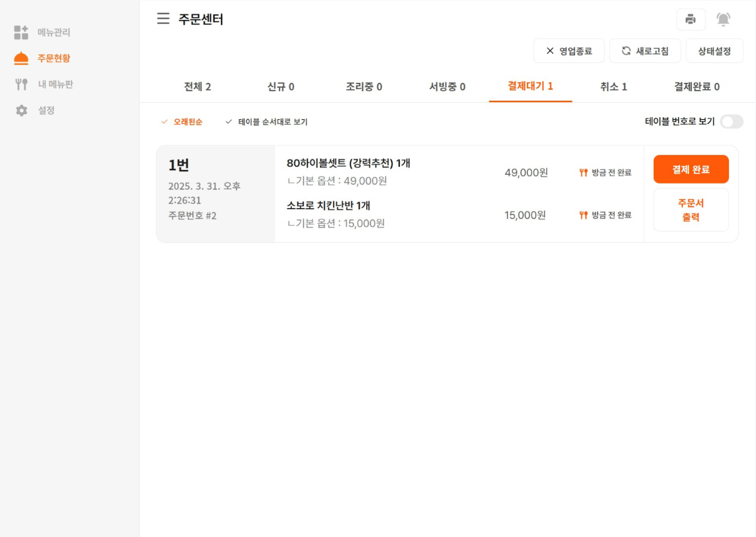Viewport: 756px width, 537px height.
Task: Select the 결제대기 1 tab
Action: 531,87
